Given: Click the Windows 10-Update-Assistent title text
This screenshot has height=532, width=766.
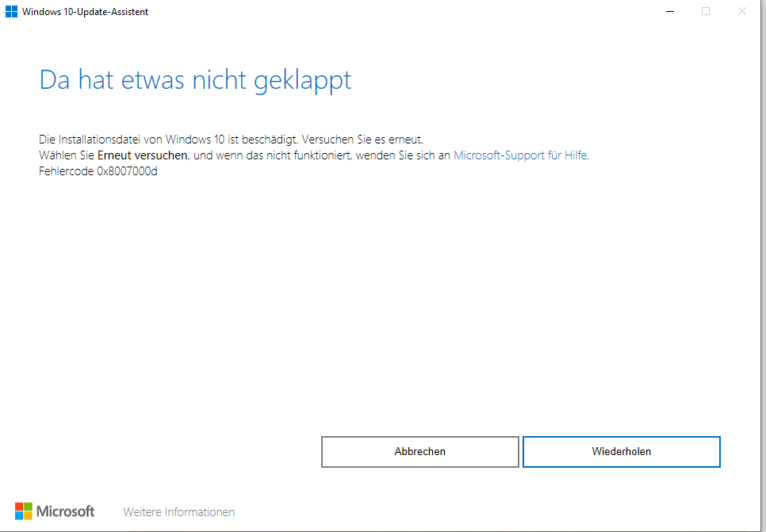Looking at the screenshot, I should 85,12.
